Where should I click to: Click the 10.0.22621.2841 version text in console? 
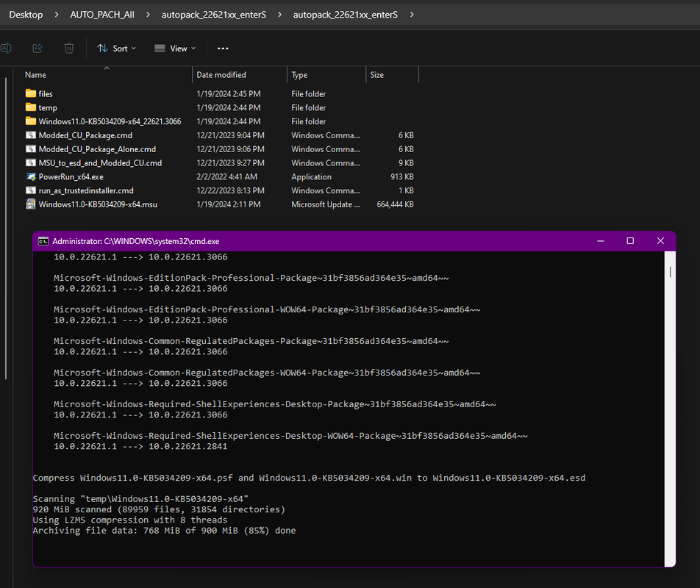click(187, 447)
